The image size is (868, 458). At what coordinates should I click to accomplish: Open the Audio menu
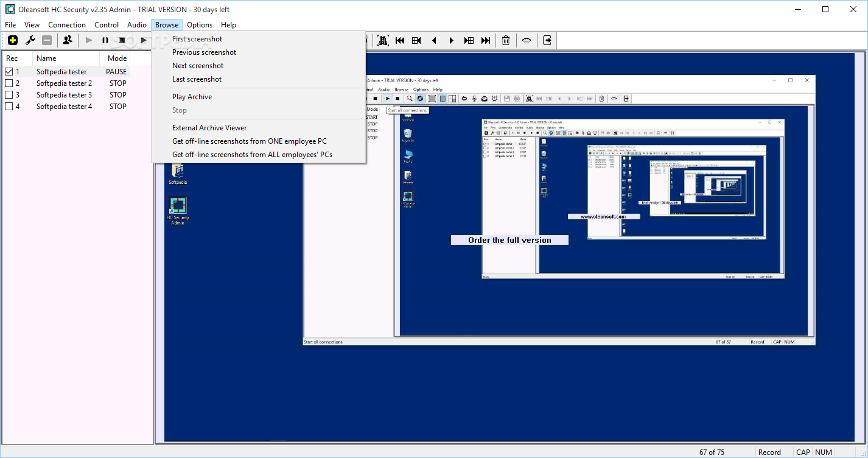137,25
